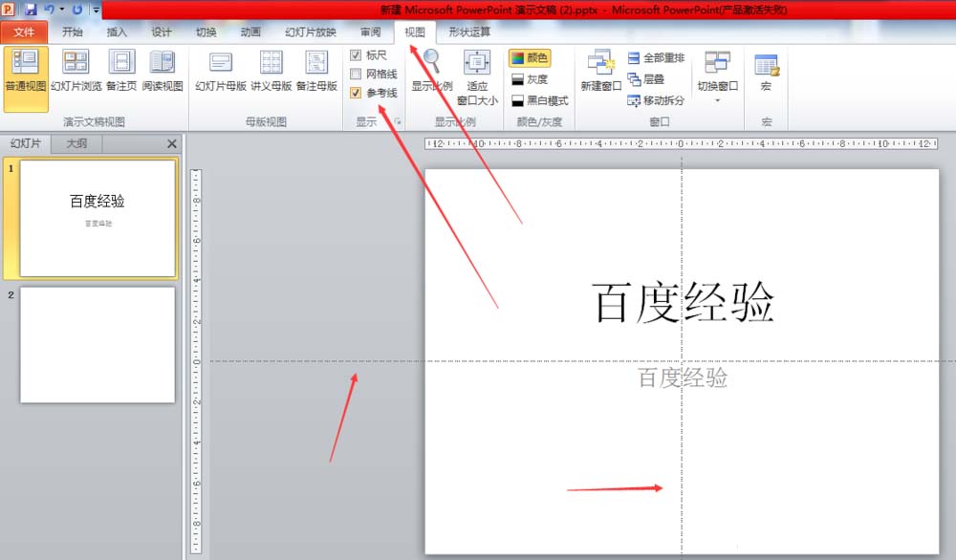956x560 pixels.
Task: Open the Home tab (开始)
Action: 73,32
